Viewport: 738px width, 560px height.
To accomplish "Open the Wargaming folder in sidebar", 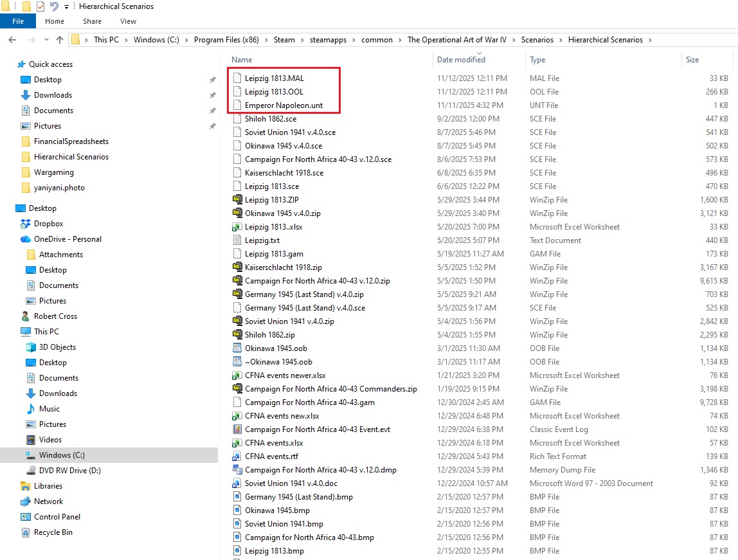I will coord(53,172).
